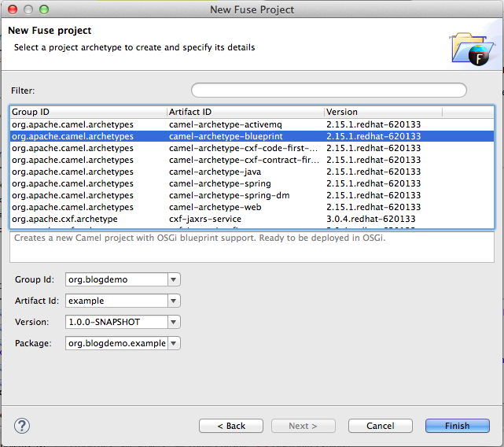504x447 pixels.
Task: Select the camel-archetype-web row
Action: [x=252, y=207]
